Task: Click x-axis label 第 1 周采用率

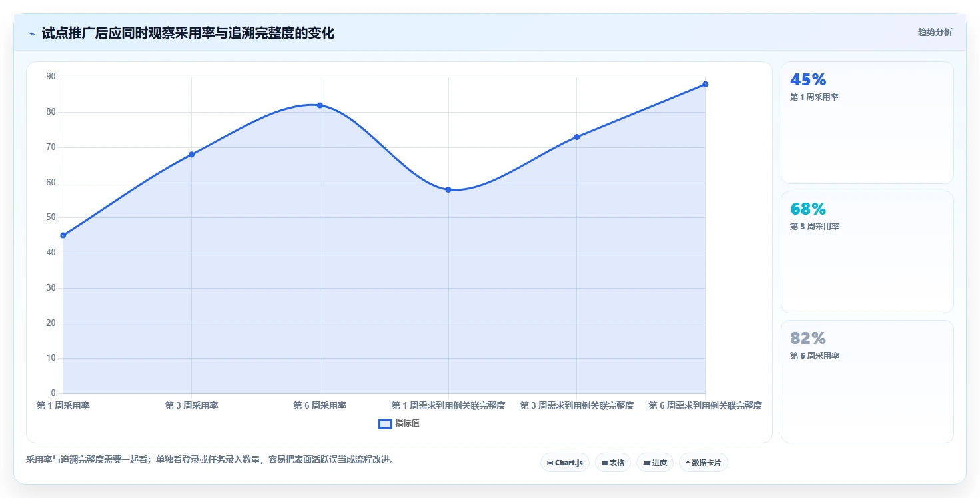Action: click(63, 405)
